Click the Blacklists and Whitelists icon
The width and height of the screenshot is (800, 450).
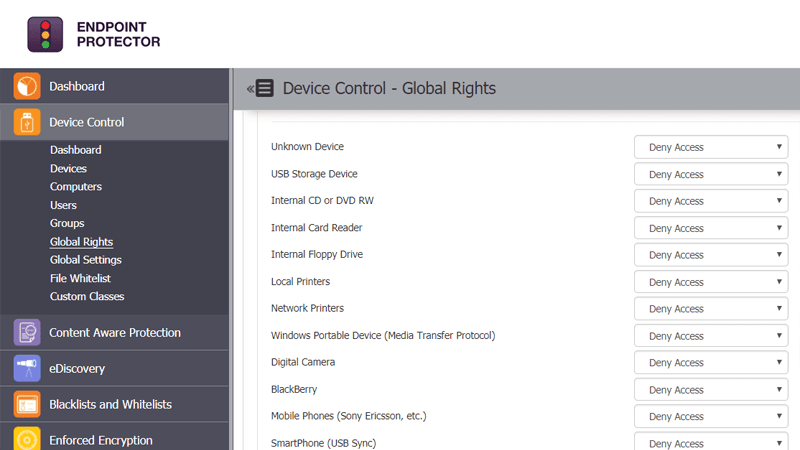click(x=27, y=405)
